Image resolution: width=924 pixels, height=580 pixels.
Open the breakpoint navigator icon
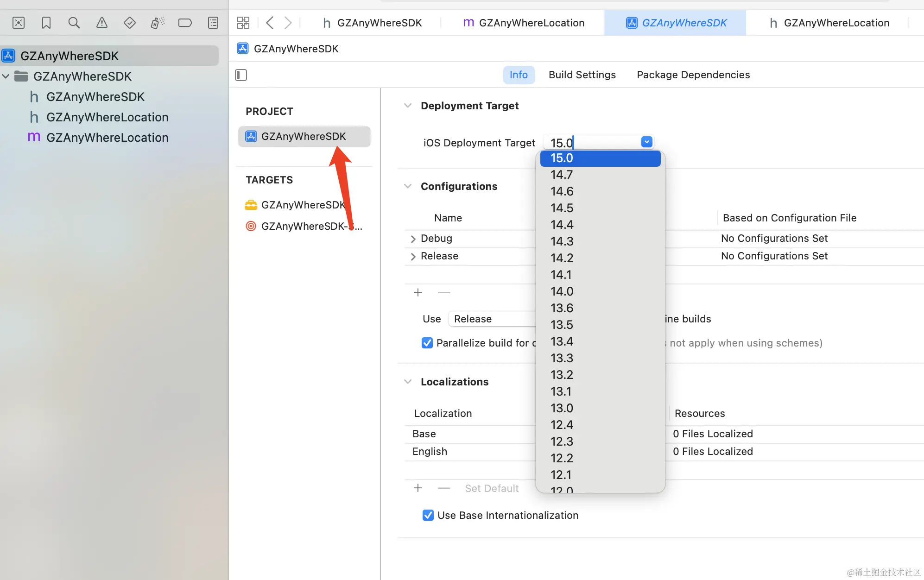pos(185,23)
